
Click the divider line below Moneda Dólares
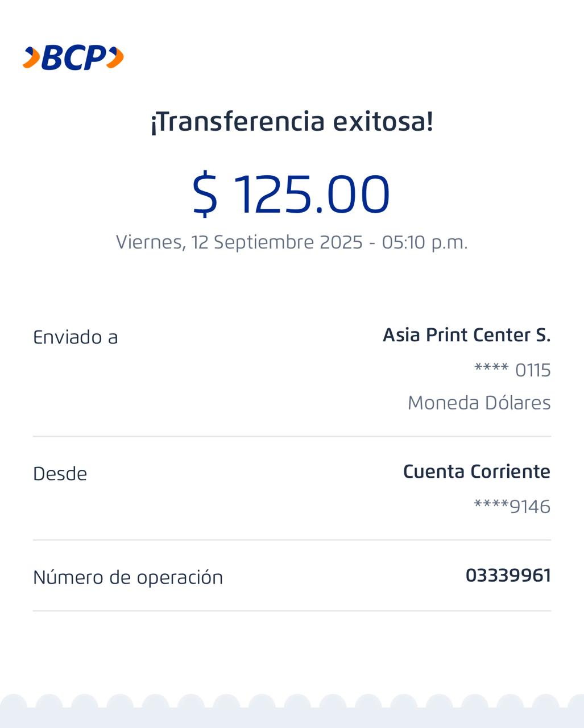pyautogui.click(x=292, y=436)
